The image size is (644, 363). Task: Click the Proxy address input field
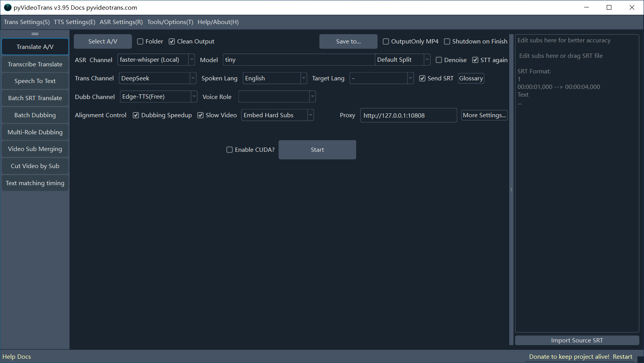tap(408, 115)
